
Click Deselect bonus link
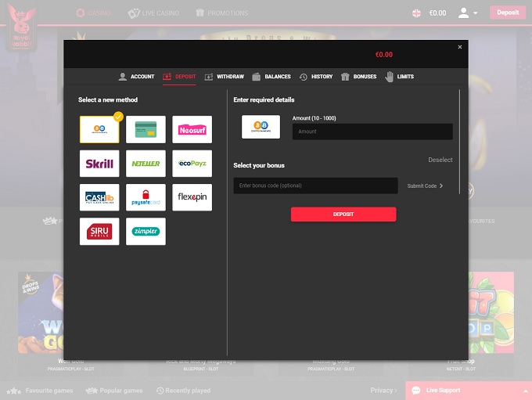point(440,160)
